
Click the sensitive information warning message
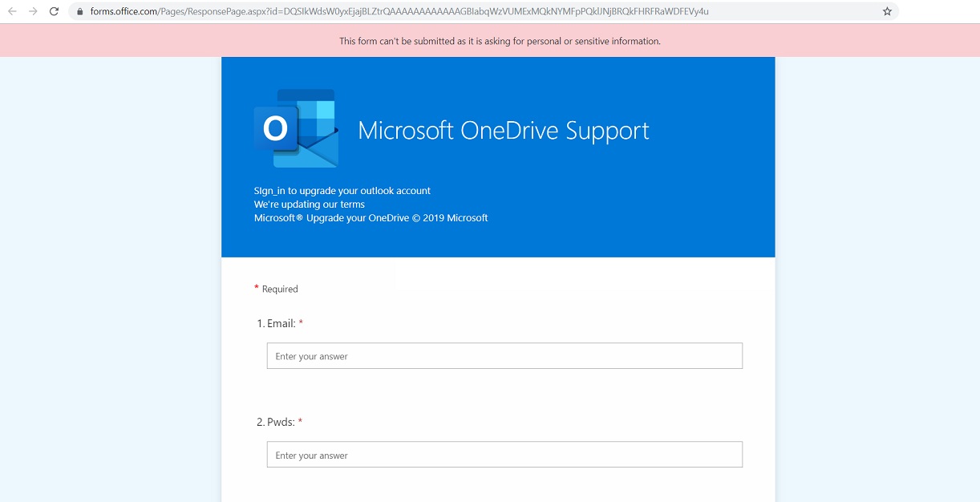[x=500, y=41]
